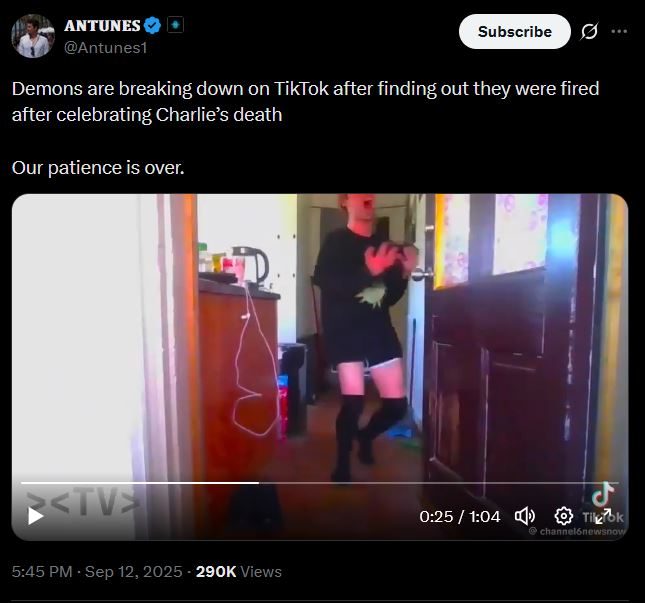Open the ANTUNES profile avatar
645x603 pixels.
[x=33, y=36]
